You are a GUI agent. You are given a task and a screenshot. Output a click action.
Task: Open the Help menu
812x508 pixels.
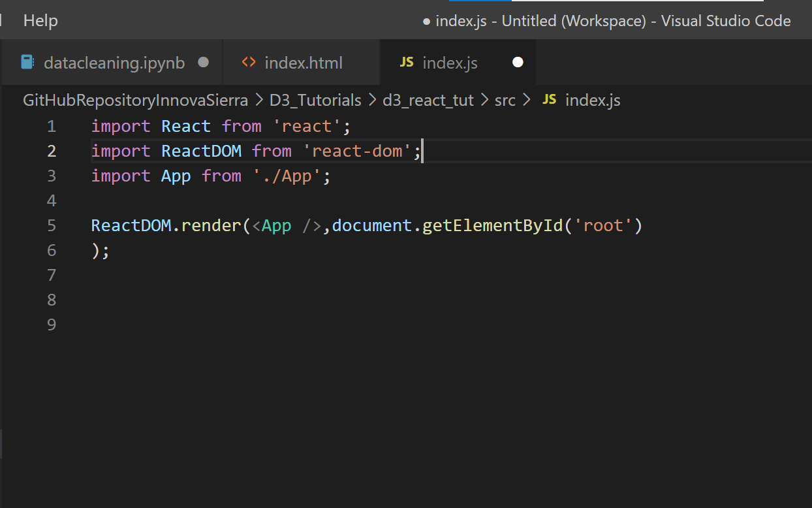(x=40, y=21)
